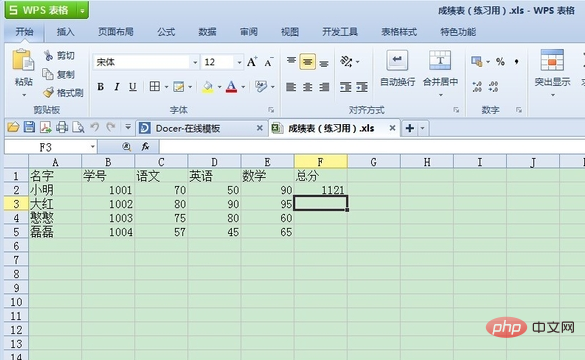Expand the font color dropdown arrow
The width and height of the screenshot is (585, 360).
point(243,87)
